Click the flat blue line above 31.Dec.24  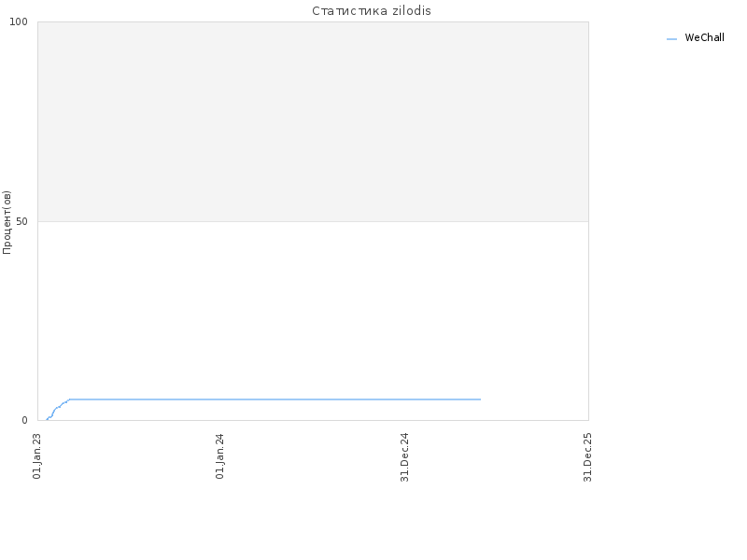pyautogui.click(x=404, y=399)
